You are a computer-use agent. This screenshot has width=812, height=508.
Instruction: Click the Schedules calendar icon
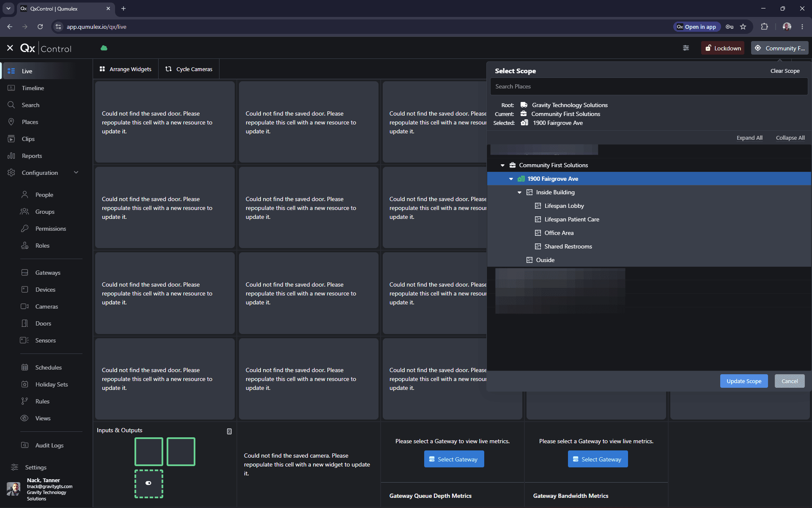pyautogui.click(x=25, y=367)
